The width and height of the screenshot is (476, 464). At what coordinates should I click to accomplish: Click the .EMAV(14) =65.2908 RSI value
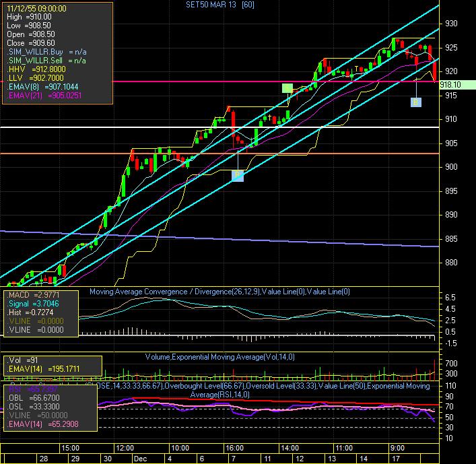(43, 424)
